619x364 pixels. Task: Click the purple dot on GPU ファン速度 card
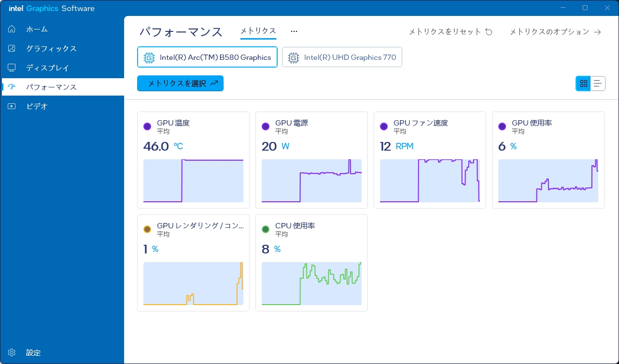tap(384, 126)
